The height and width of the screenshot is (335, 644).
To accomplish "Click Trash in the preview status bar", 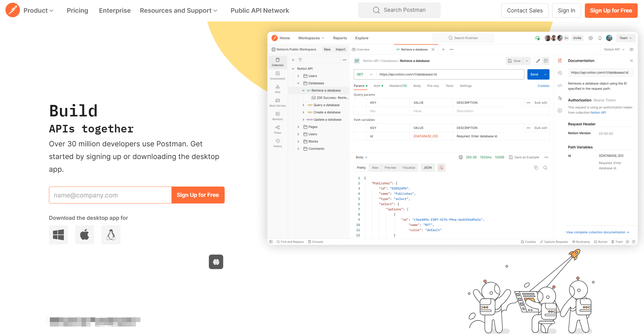I will pyautogui.click(x=617, y=242).
